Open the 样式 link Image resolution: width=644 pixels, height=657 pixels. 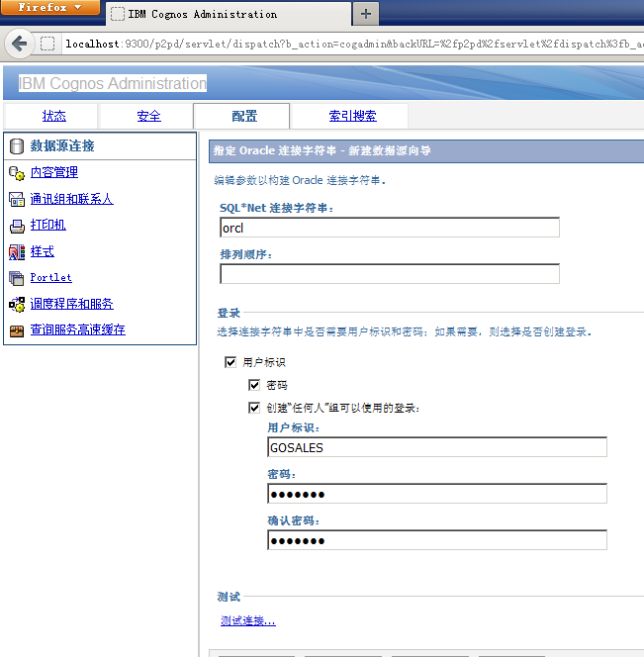click(x=42, y=251)
